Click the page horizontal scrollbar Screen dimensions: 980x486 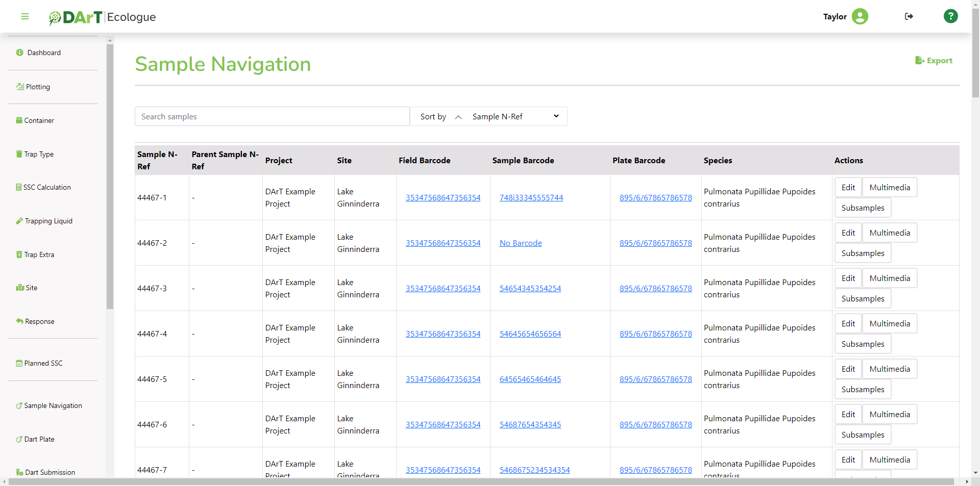point(481,481)
